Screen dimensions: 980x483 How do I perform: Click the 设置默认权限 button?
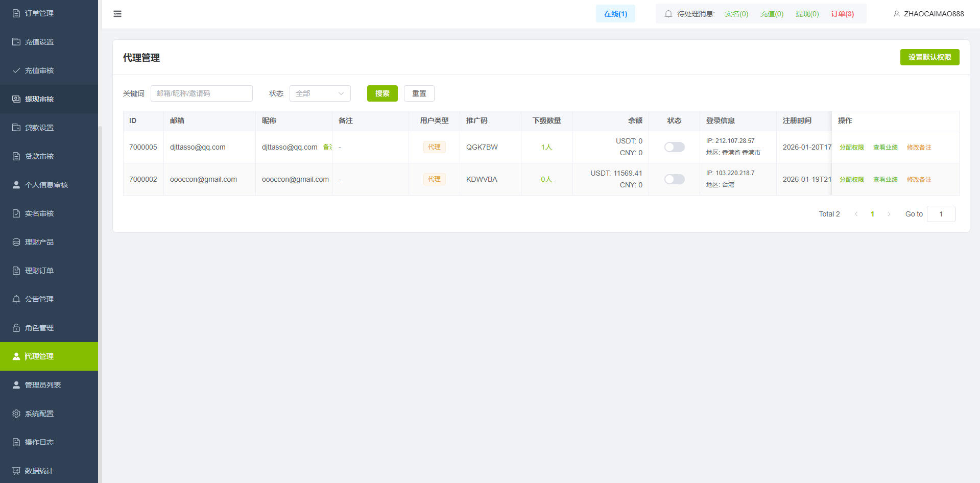tap(929, 57)
